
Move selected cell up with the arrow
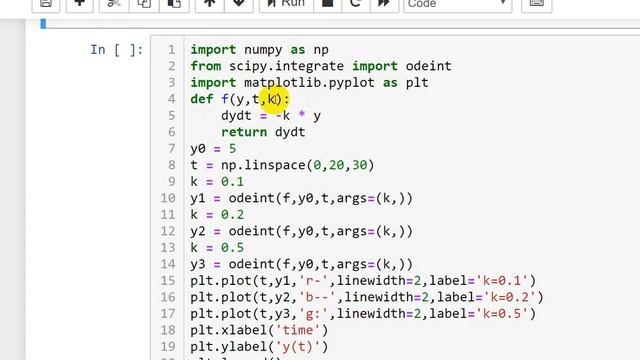209,4
